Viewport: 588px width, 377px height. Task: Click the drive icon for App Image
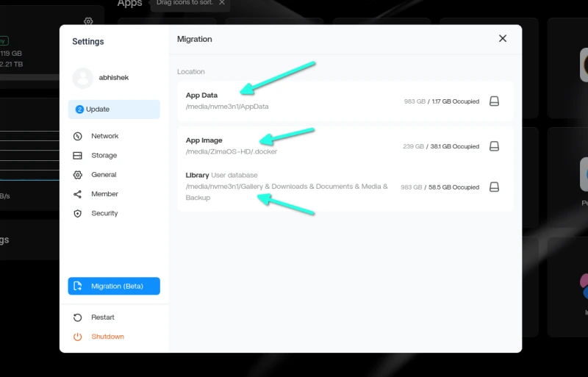click(x=494, y=146)
